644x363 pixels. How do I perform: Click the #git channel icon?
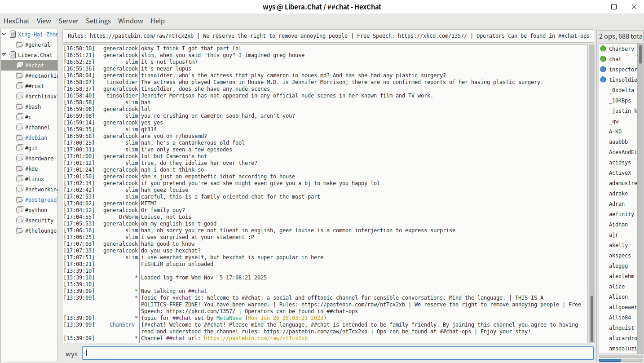click(20, 148)
